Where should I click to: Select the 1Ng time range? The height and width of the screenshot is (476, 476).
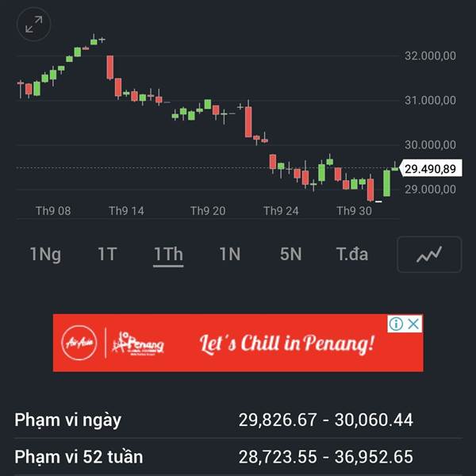[x=45, y=255]
